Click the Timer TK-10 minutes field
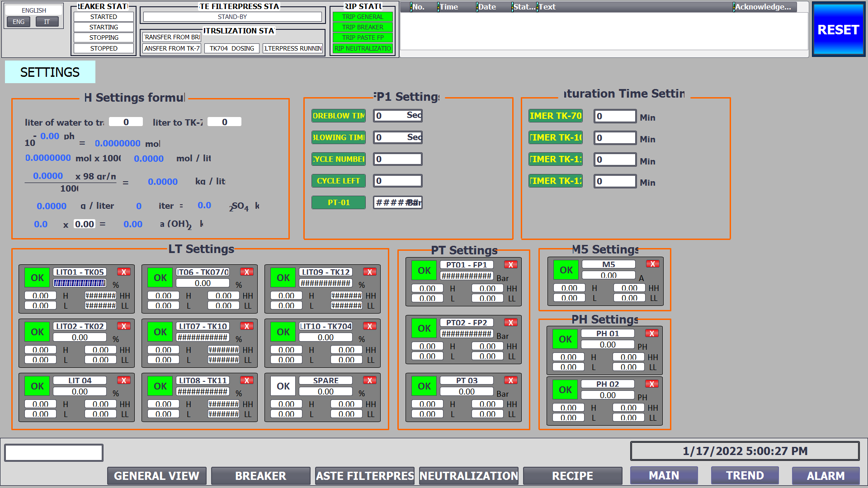This screenshot has height=488, width=868. coord(615,138)
